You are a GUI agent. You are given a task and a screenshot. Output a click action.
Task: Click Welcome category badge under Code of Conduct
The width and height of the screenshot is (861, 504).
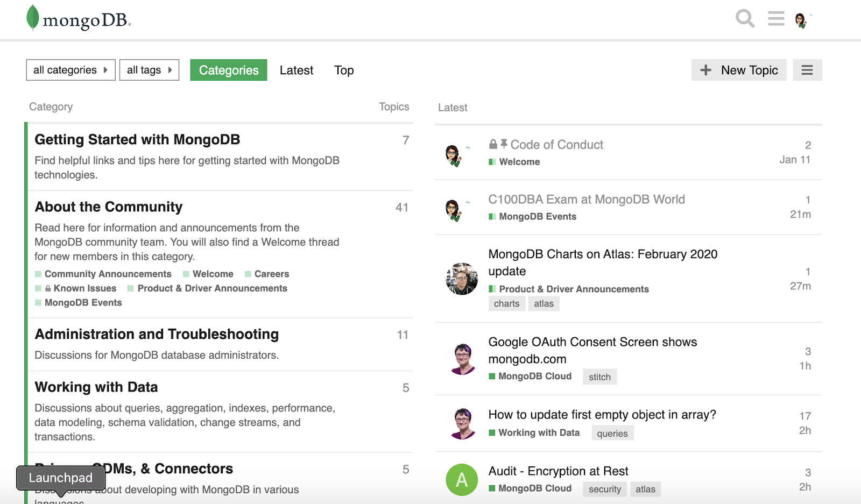click(514, 162)
